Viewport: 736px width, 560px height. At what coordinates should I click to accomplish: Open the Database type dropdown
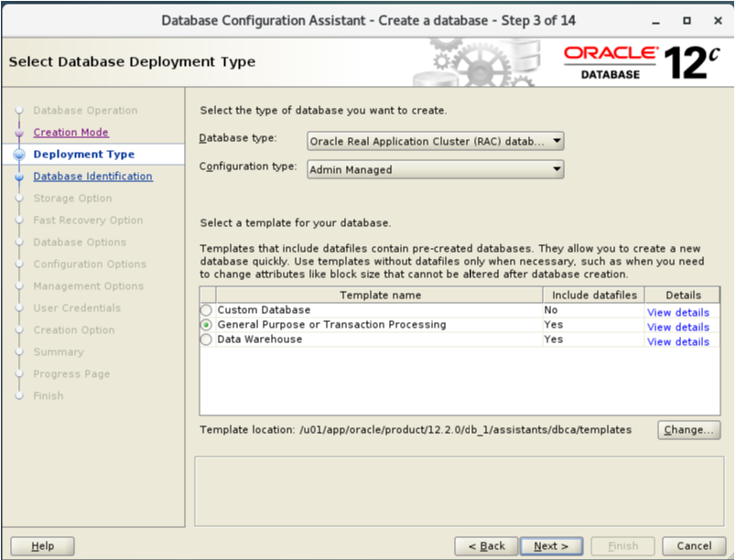(435, 141)
